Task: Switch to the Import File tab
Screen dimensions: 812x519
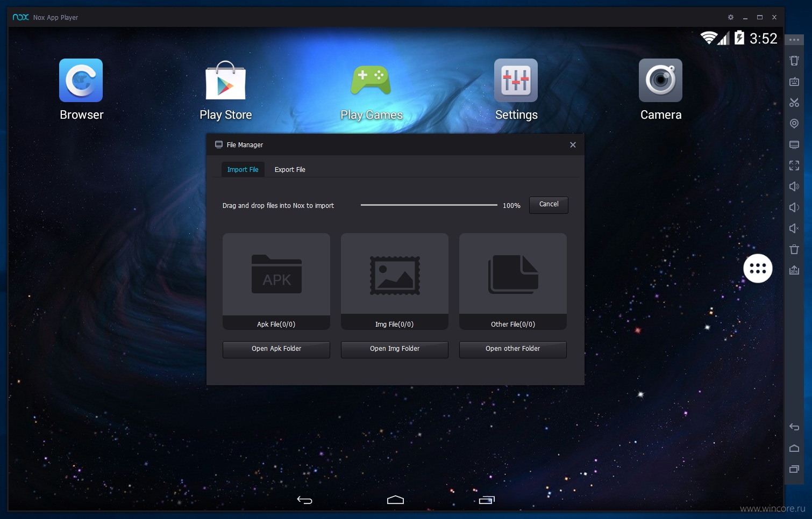Action: click(243, 170)
